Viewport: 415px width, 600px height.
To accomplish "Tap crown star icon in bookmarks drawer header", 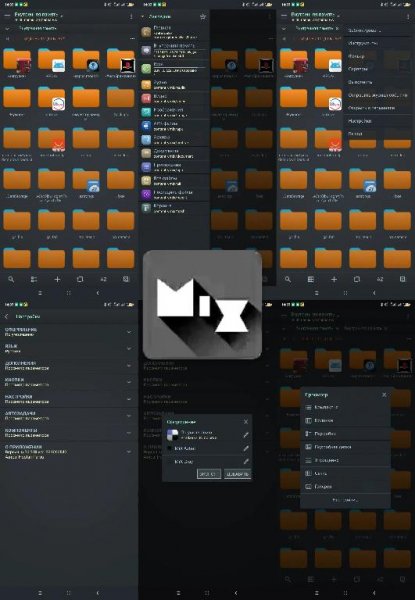I will [203, 16].
